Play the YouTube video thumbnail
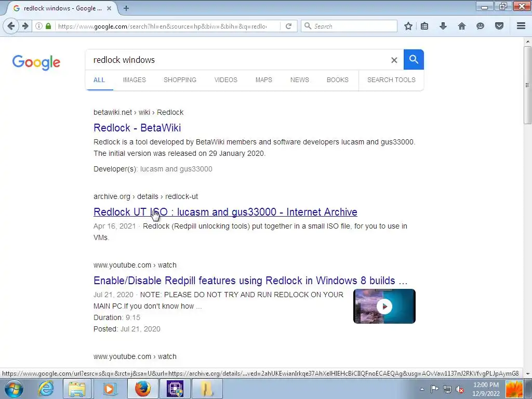 [384, 307]
